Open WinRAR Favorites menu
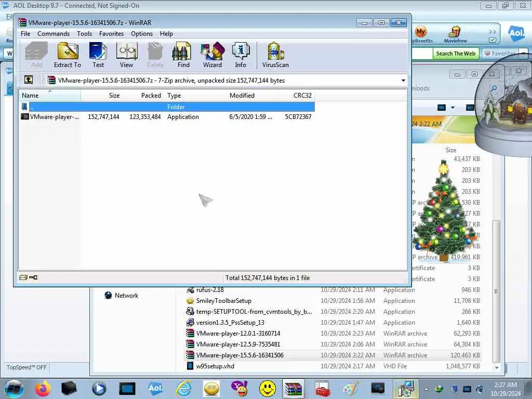Viewport: 532px width, 399px height. 111,34
